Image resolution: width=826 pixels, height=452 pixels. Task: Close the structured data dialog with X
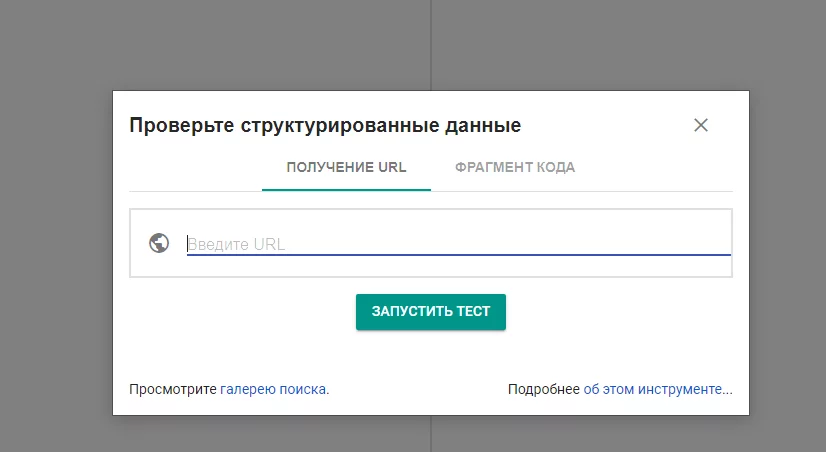click(x=701, y=125)
